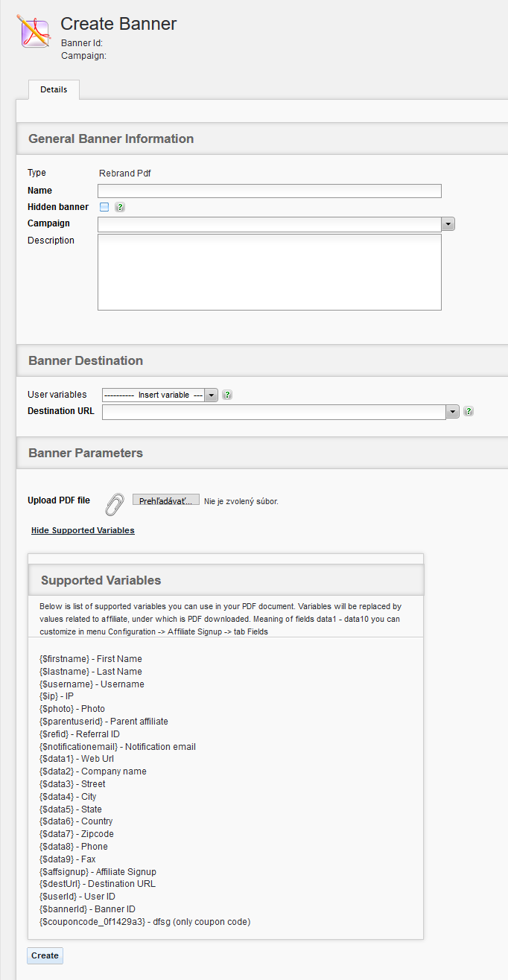Click Hide Supported Variables link

pos(83,530)
